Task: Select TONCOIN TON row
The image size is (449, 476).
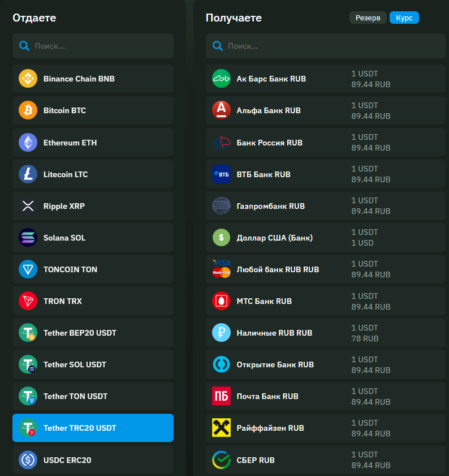Action: tap(93, 269)
